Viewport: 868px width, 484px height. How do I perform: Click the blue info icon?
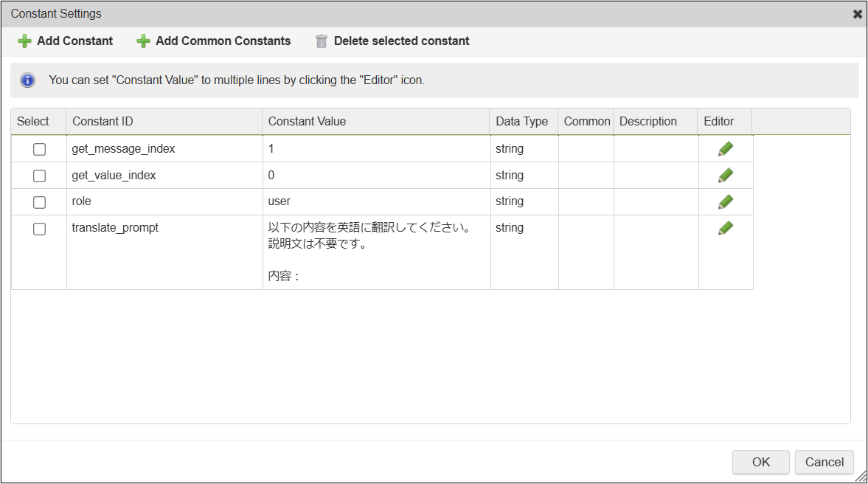[28, 80]
